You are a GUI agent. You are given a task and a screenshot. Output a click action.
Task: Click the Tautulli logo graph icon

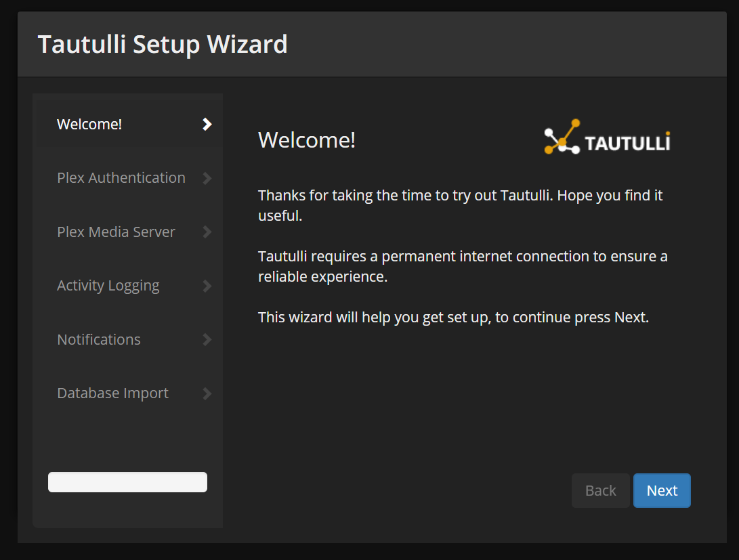[x=562, y=137]
